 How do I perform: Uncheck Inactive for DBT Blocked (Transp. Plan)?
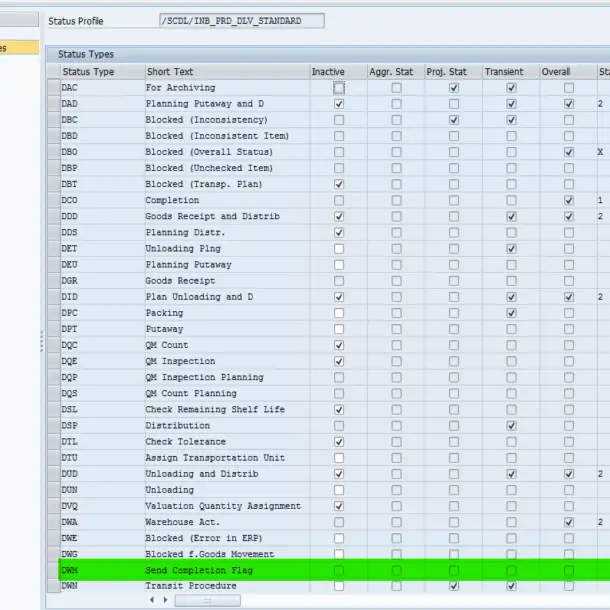[339, 184]
